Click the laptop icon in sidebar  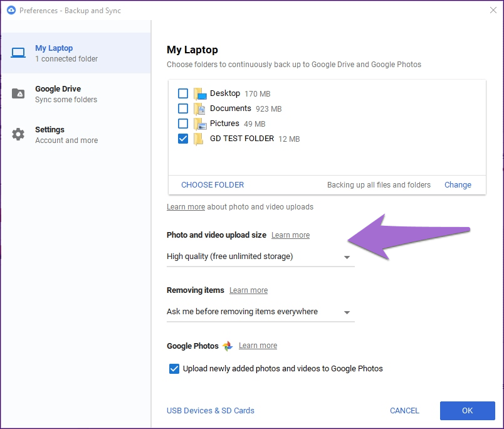[x=18, y=53]
